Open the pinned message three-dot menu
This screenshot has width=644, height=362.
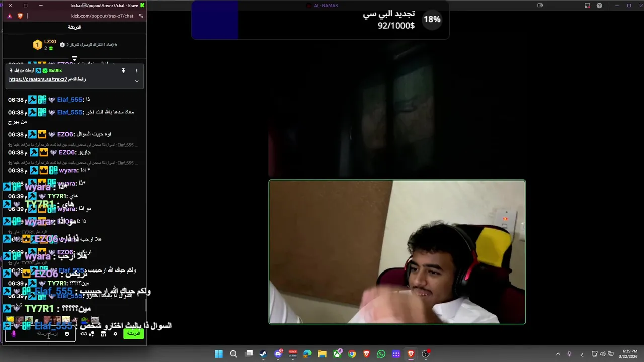(136, 71)
